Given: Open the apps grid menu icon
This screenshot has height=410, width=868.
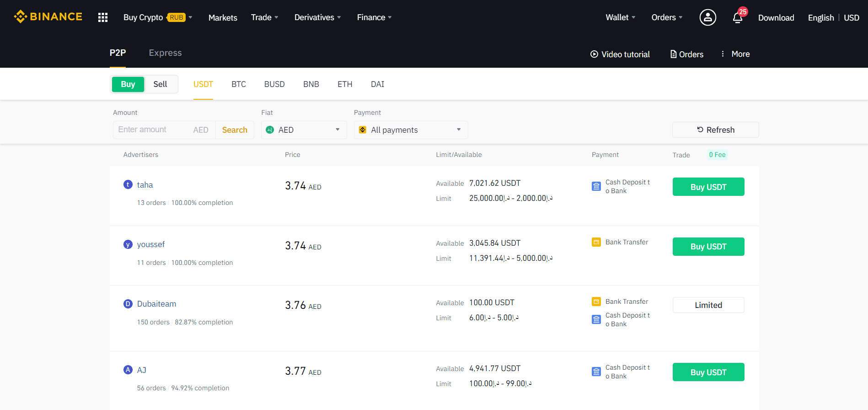Looking at the screenshot, I should (103, 17).
